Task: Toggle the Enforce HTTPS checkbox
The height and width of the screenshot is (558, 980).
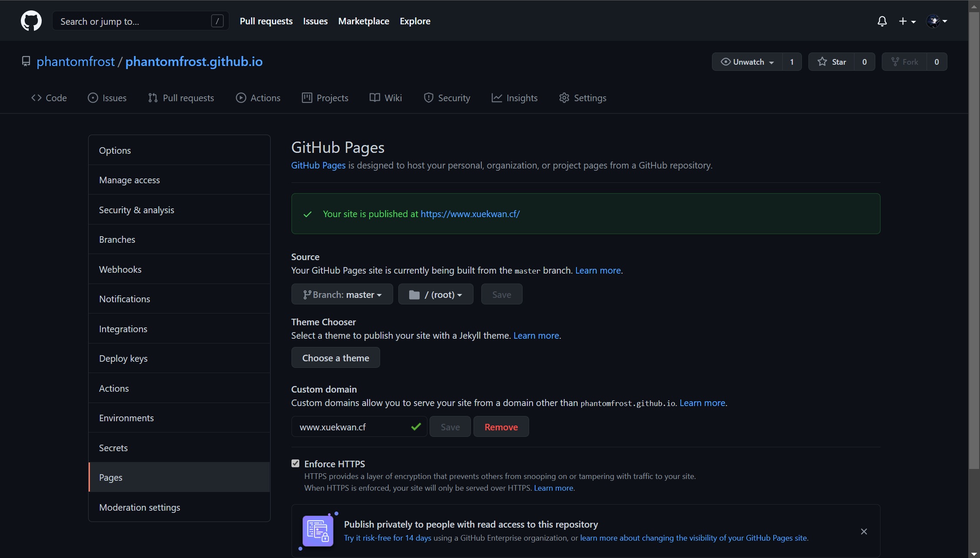Action: (295, 464)
